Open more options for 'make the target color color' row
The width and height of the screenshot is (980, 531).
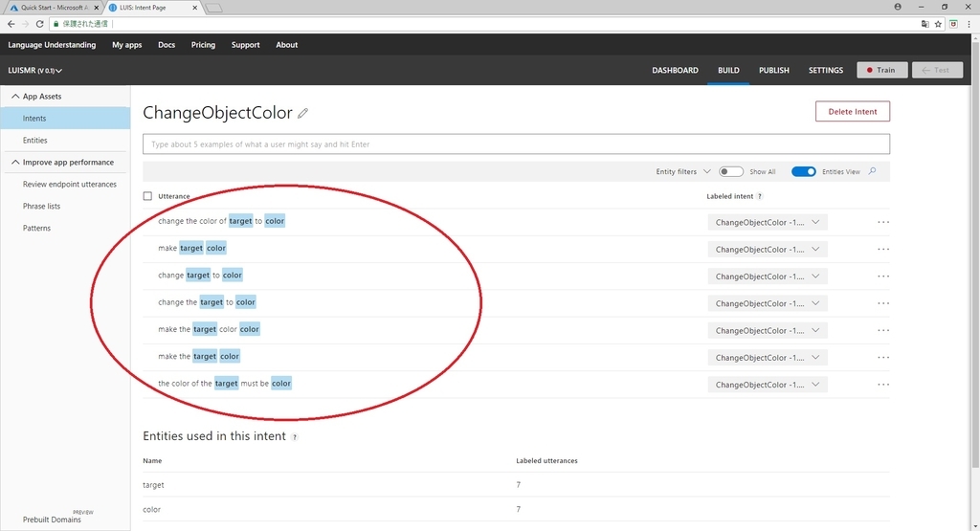tap(883, 330)
